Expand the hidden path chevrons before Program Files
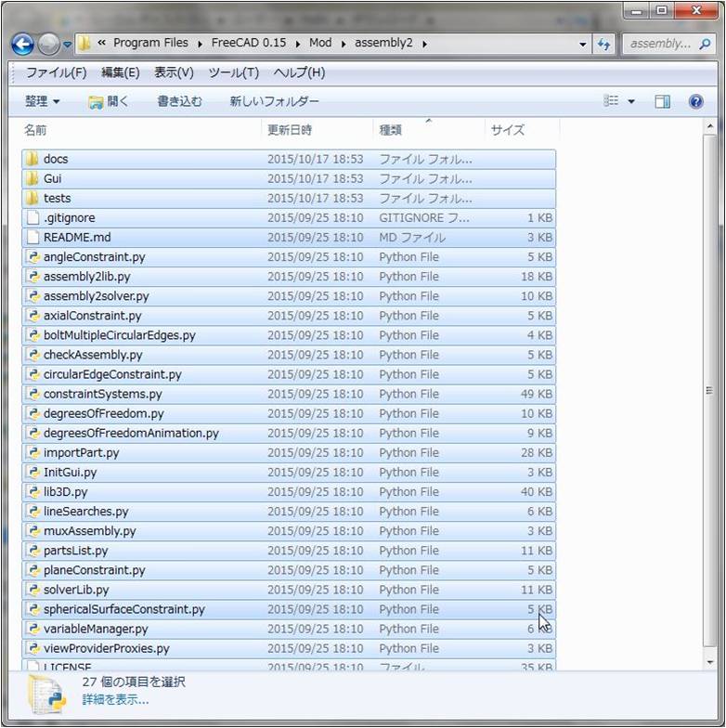The image size is (726, 728). pos(102,43)
